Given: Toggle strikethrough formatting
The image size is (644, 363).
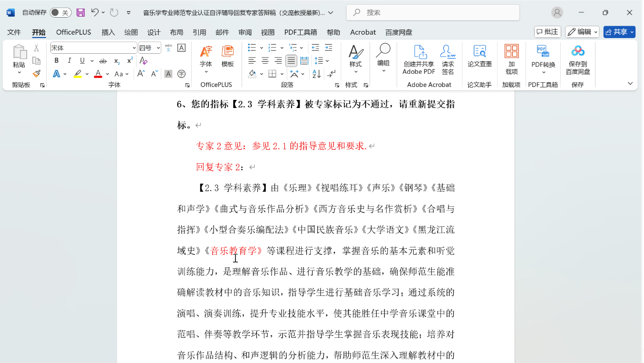Looking at the screenshot, I should pyautogui.click(x=103, y=61).
